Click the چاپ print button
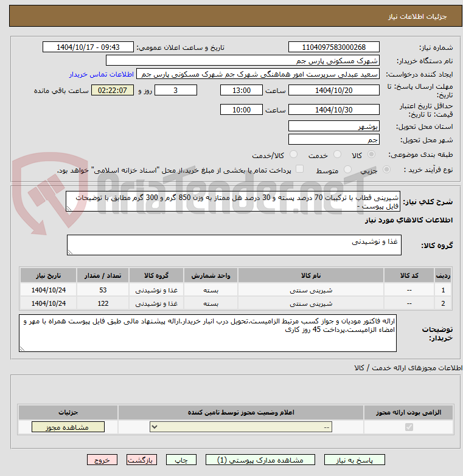The height and width of the screenshot is (476, 463). 181,460
